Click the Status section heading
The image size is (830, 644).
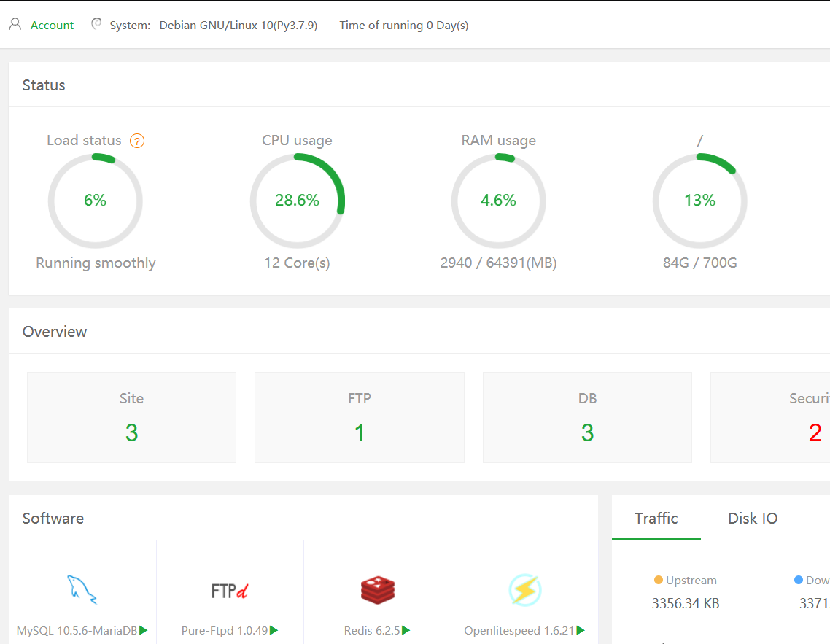click(x=44, y=85)
